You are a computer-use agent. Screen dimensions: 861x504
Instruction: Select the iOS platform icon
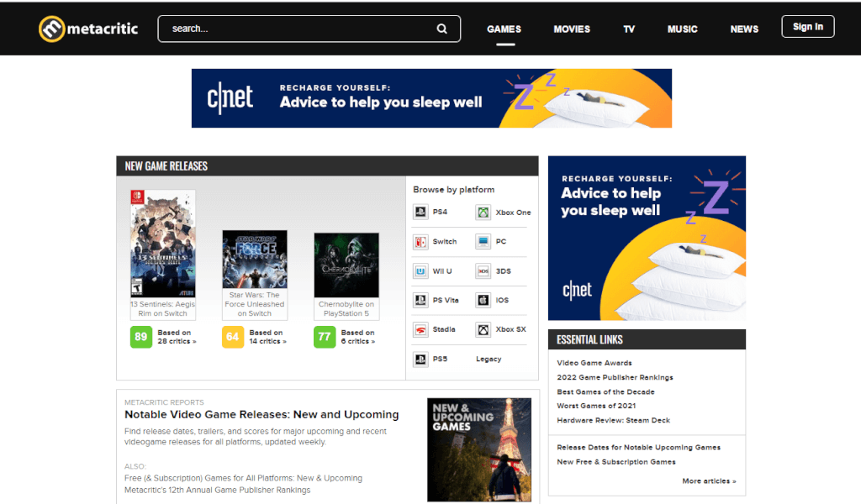(483, 300)
